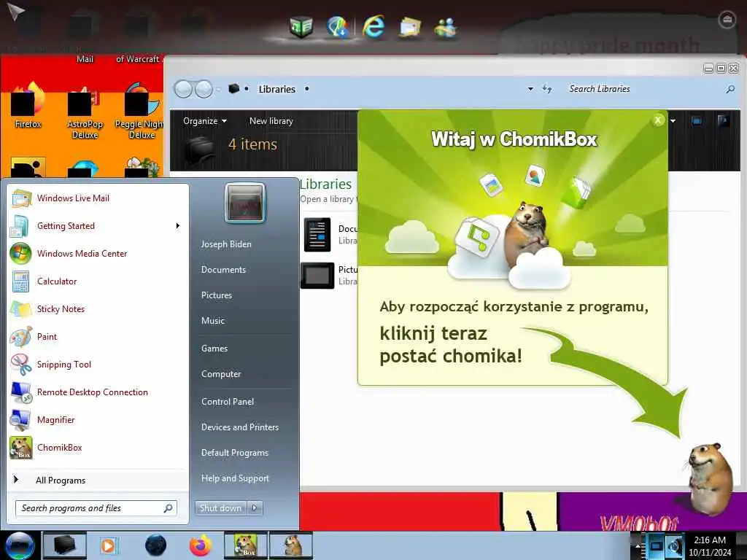Open AstroPop Deluxe desktop shortcut
The height and width of the screenshot is (560, 747).
click(x=85, y=112)
